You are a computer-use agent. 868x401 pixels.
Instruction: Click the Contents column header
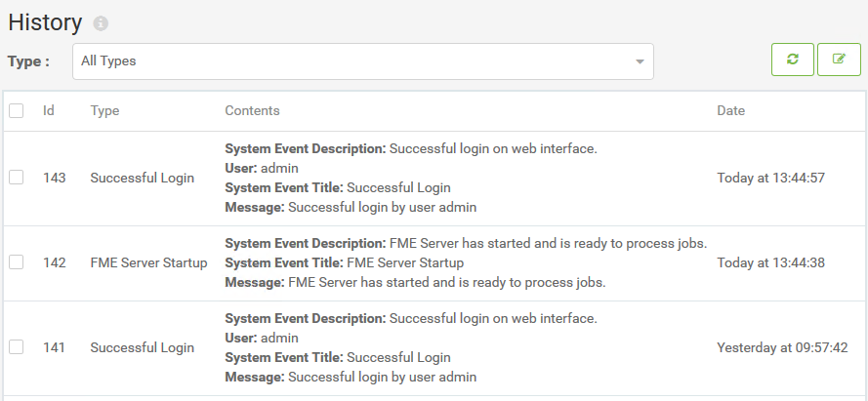[252, 110]
